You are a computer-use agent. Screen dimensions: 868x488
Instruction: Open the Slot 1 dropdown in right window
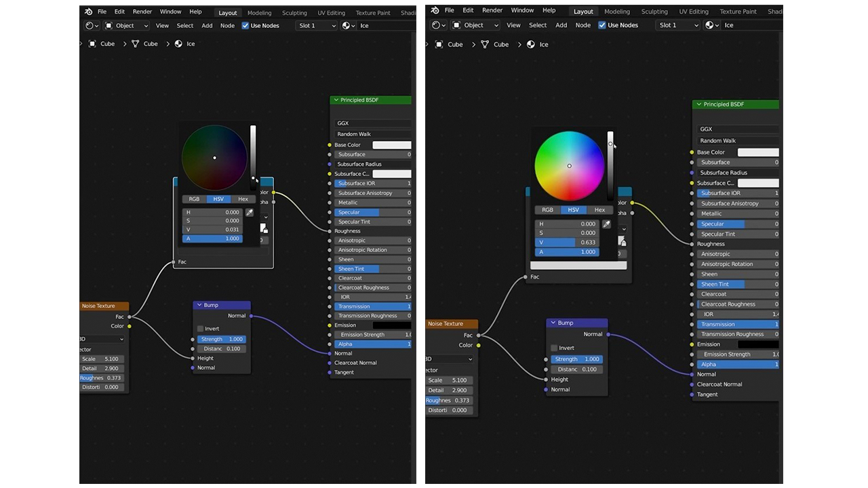[x=678, y=25]
